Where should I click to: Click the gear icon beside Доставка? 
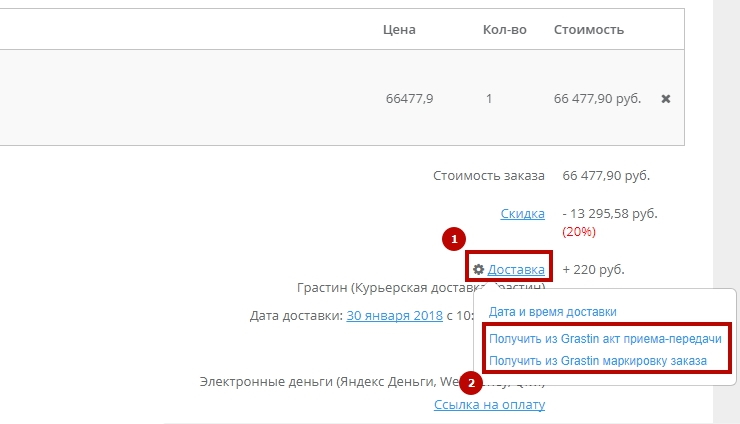tap(479, 270)
